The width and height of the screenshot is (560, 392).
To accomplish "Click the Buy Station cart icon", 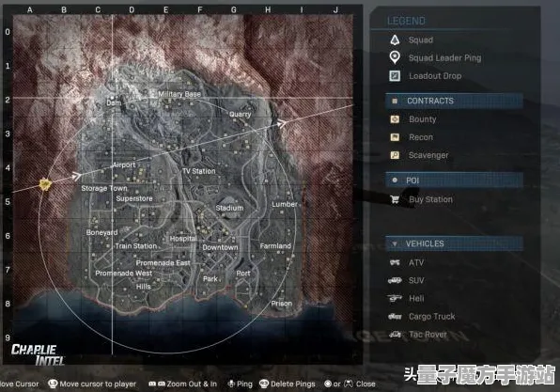I will click(395, 199).
